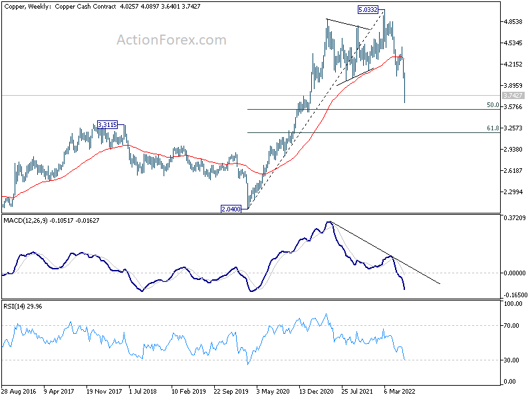Screen dimensions: 532x399
Task: Click the '3 May 2020' date label
Action: (x=273, y=392)
